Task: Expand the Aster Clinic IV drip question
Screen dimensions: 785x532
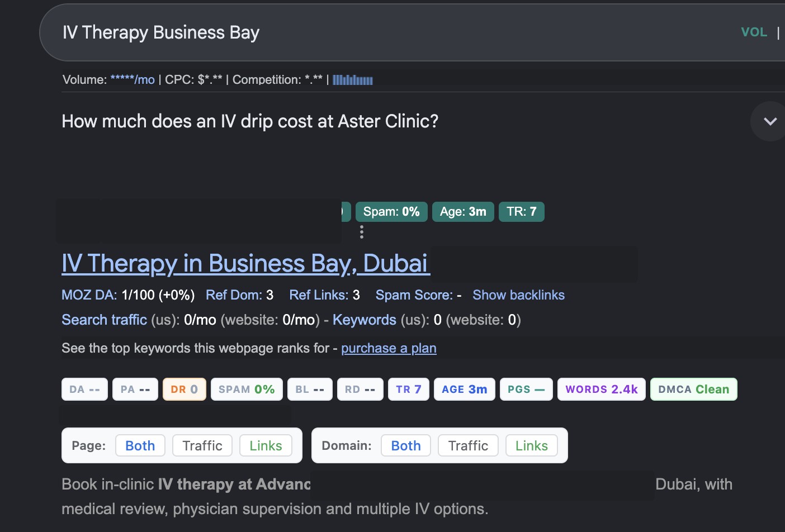Action: click(x=770, y=121)
